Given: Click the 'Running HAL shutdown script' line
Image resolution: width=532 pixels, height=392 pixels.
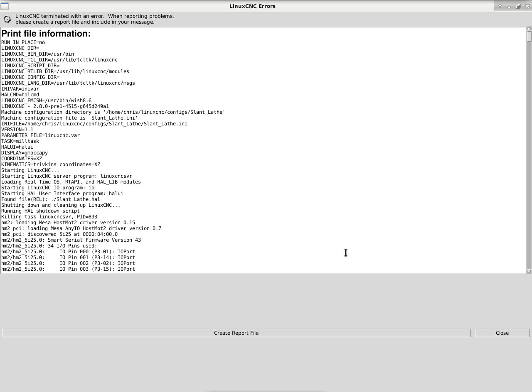Looking at the screenshot, I should [x=40, y=211].
